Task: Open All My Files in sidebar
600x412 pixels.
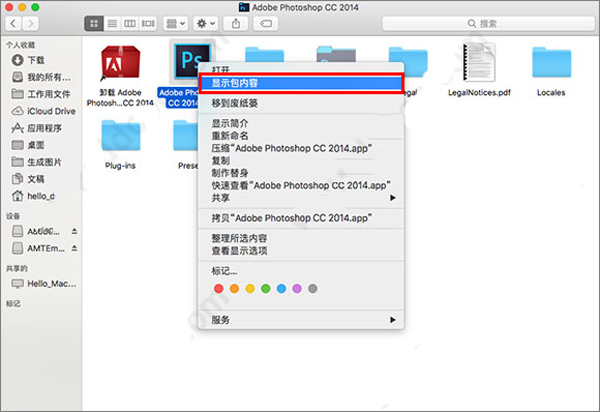Action: (41, 77)
